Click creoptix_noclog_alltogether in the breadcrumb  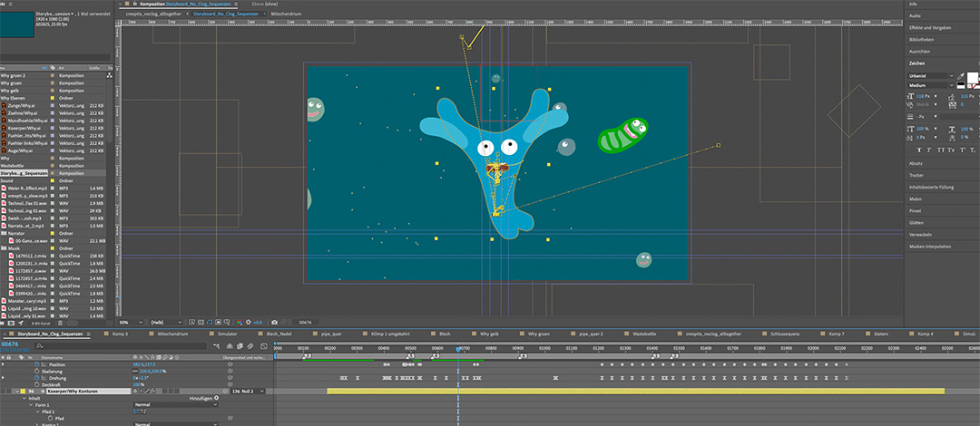tap(152, 15)
